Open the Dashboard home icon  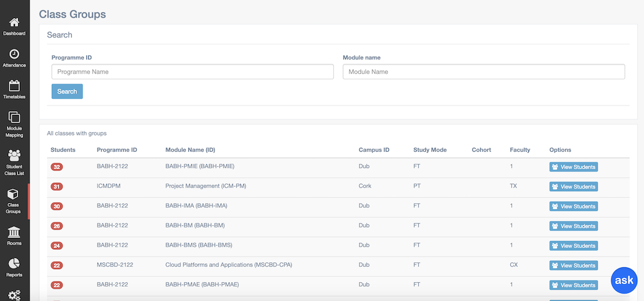[x=14, y=22]
